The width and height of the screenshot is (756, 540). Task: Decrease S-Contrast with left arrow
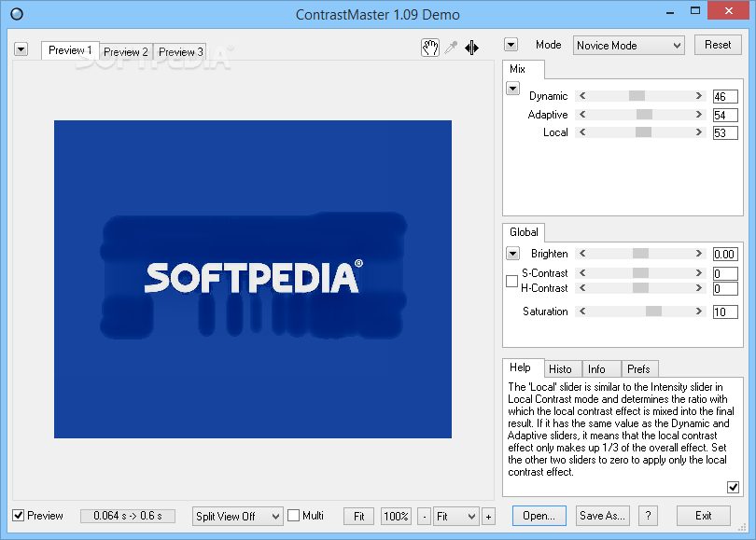click(582, 273)
